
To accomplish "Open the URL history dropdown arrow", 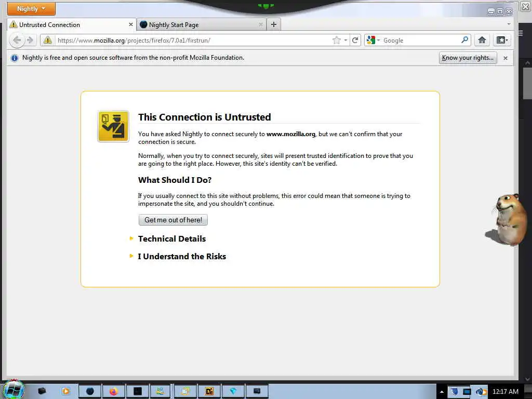I will coord(345,41).
